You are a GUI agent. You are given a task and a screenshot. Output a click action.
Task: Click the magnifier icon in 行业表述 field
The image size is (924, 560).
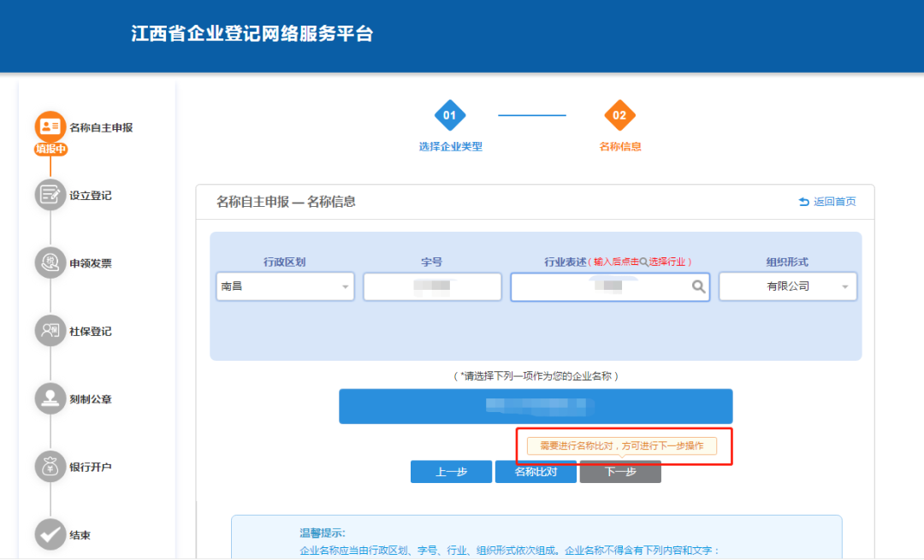698,287
